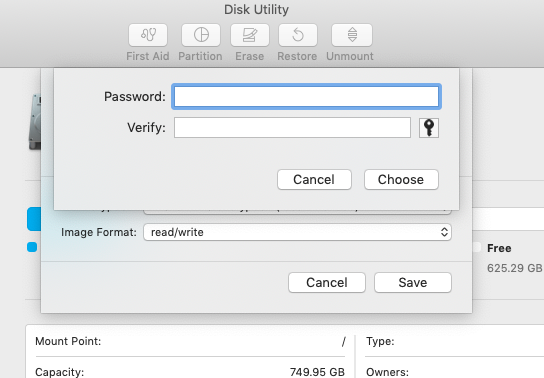Click the Restore arrow icon
This screenshot has height=378, width=544.
[x=298, y=35]
